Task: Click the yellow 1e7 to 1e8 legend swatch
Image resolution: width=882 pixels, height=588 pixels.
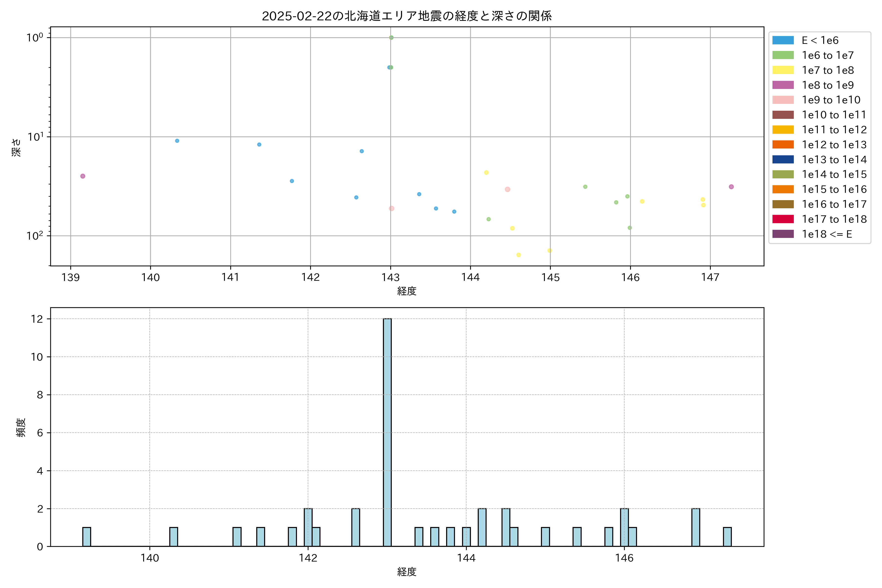Action: click(x=783, y=70)
